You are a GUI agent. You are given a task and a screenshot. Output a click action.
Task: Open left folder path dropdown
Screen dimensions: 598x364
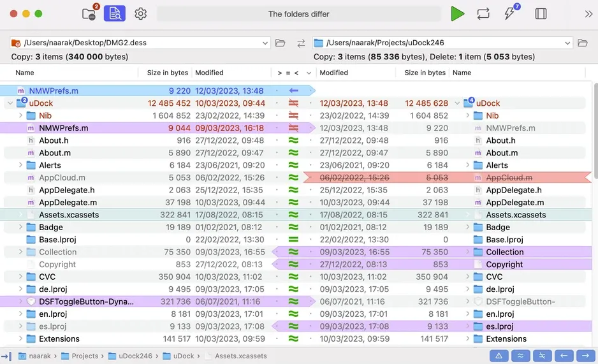pyautogui.click(x=265, y=43)
